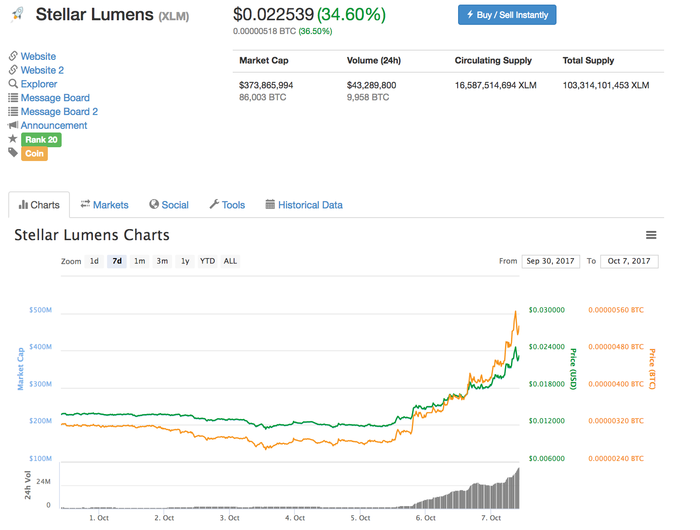Viewport: 700px width, 530px height.
Task: Click the Volume (24h) column header
Action: coord(374,60)
